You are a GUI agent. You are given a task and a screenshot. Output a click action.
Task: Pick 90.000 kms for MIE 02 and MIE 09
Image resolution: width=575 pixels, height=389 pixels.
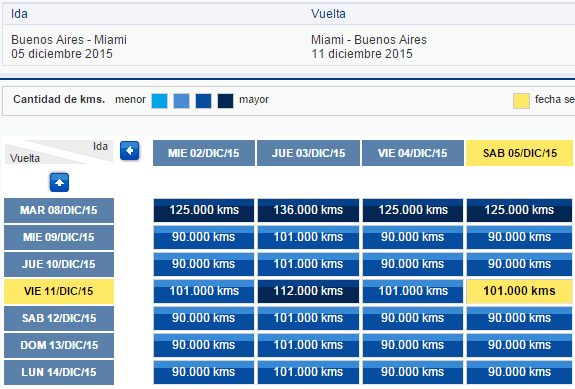(204, 238)
